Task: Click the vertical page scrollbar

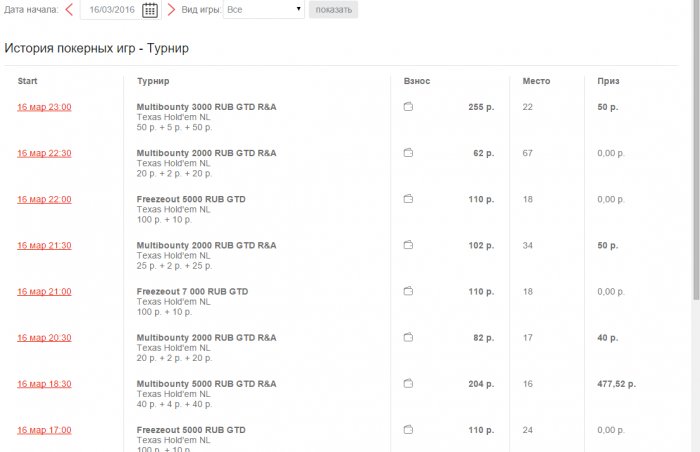Action: point(695,150)
